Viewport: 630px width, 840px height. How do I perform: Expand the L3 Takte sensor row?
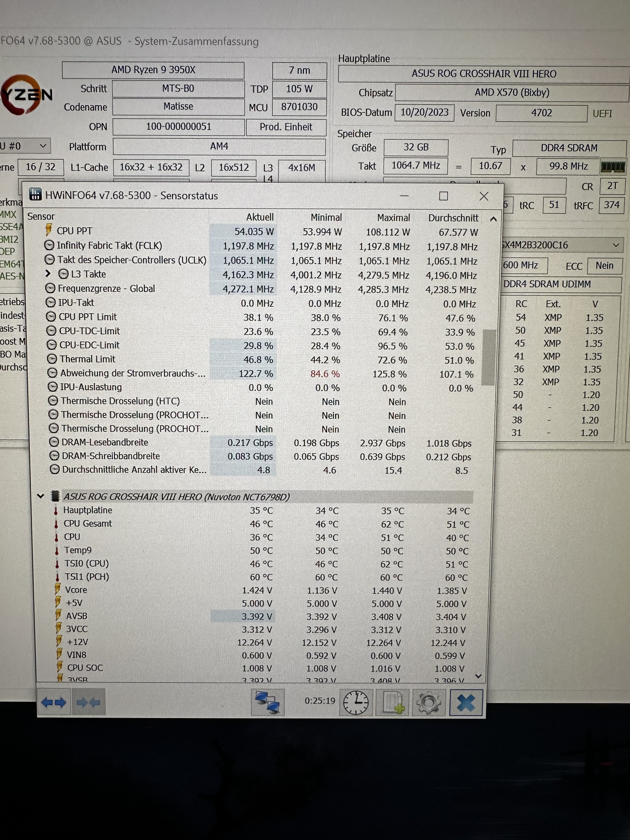point(48,274)
